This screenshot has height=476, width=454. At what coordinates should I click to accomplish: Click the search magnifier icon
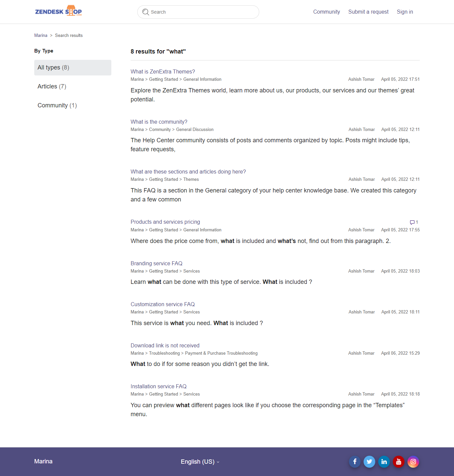146,12
